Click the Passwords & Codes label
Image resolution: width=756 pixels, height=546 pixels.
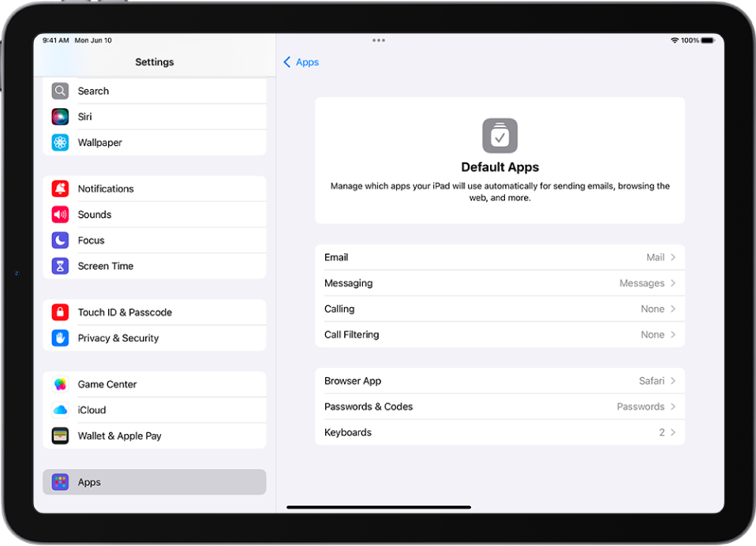369,406
